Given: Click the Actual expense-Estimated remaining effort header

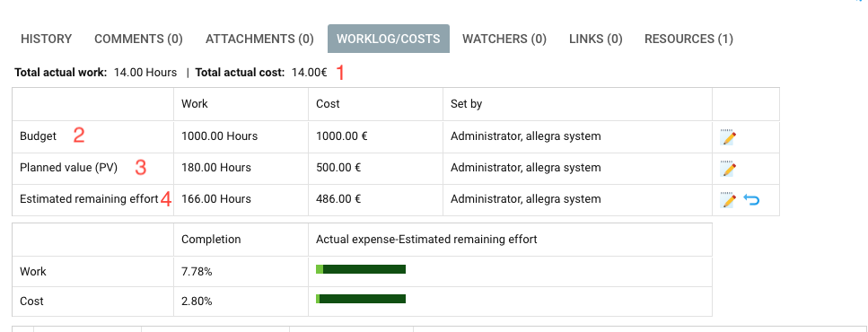Looking at the screenshot, I should tap(426, 240).
